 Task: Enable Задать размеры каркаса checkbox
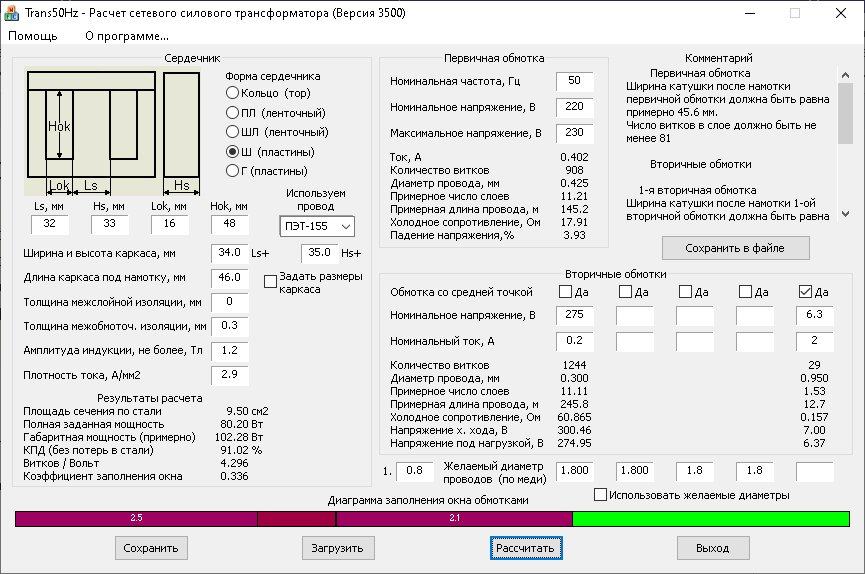(271, 282)
